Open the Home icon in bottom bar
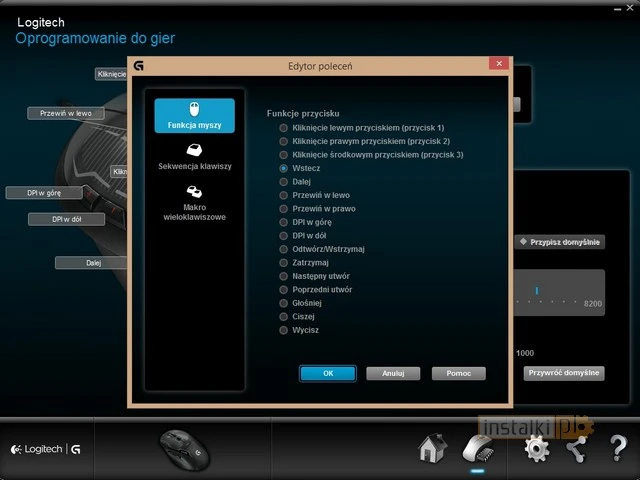This screenshot has height=480, width=640. pos(433,448)
